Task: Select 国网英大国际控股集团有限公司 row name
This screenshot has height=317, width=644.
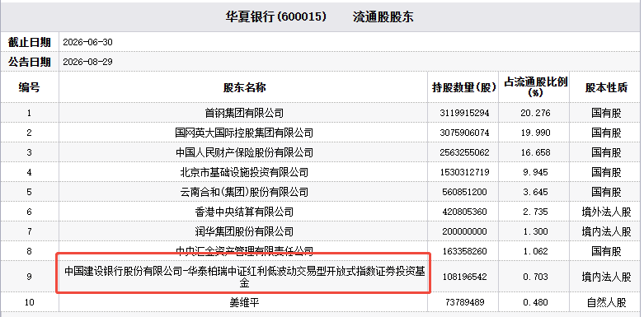Action: click(244, 133)
